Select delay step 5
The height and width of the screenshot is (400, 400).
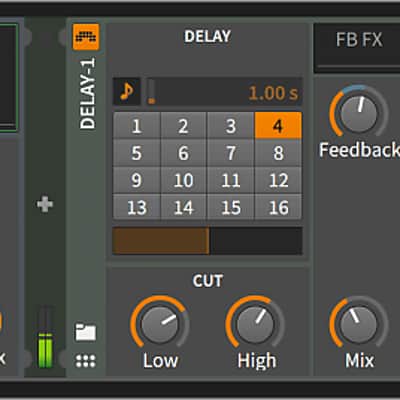137,153
